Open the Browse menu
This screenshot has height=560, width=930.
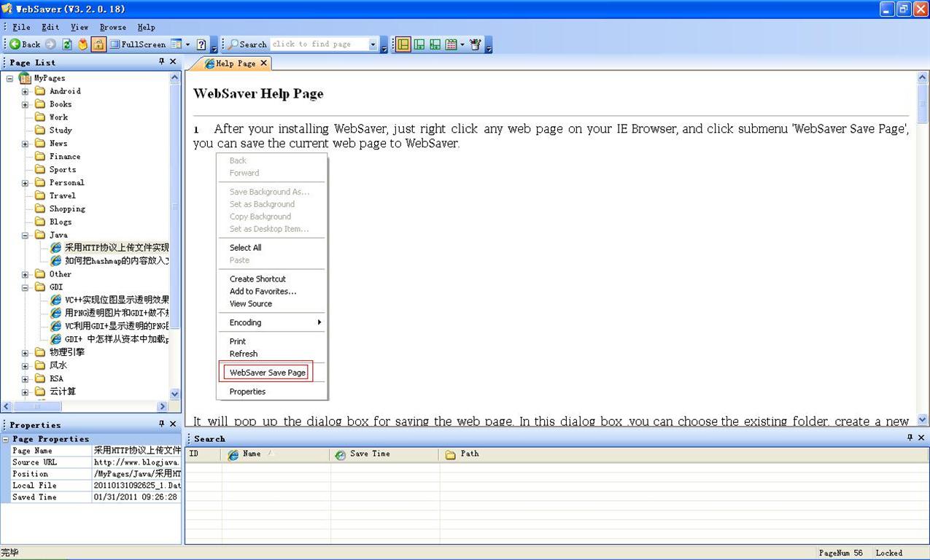113,27
